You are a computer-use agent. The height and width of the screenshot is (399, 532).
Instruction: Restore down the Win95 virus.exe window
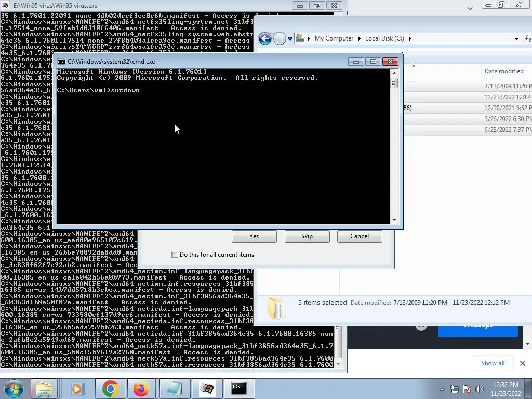317,5
